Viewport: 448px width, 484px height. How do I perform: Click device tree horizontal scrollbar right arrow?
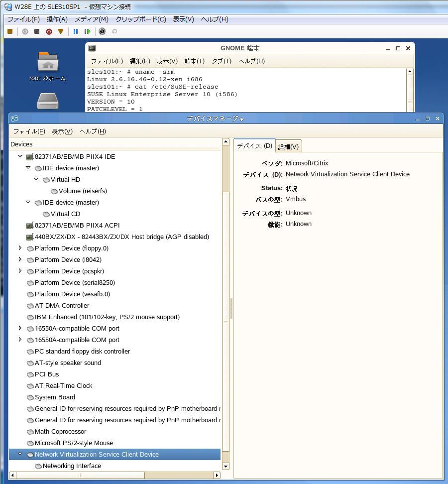217,476
